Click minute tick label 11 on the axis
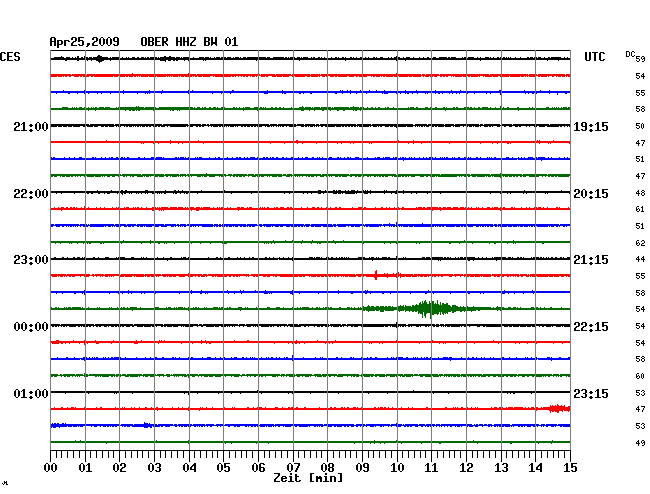 point(432,468)
